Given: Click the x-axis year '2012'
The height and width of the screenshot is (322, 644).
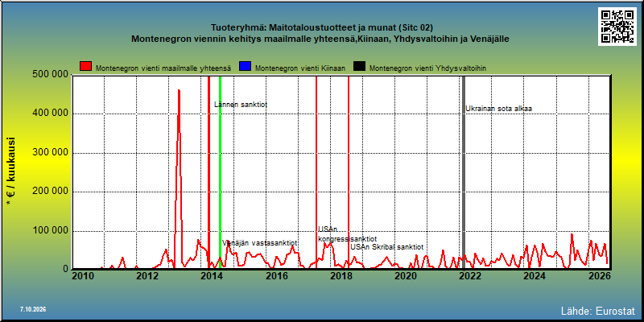Looking at the screenshot, I should tap(147, 276).
